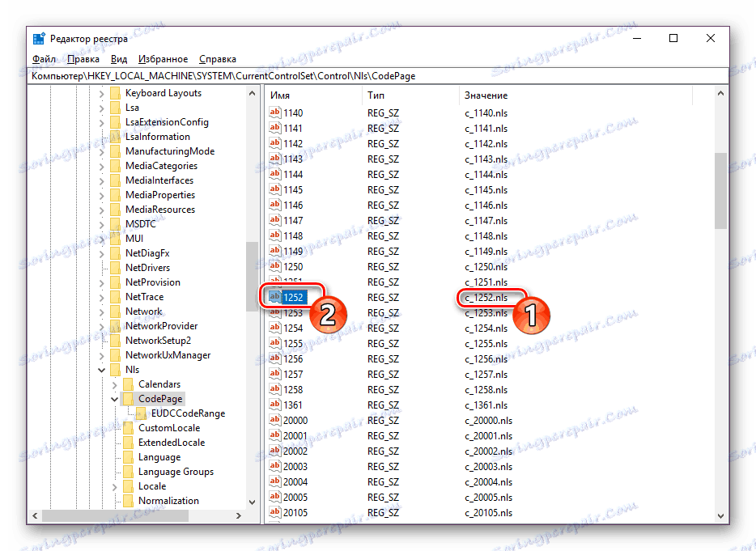756x551 pixels.
Task: Click the values pane scroll-up arrow
Action: coord(720,93)
